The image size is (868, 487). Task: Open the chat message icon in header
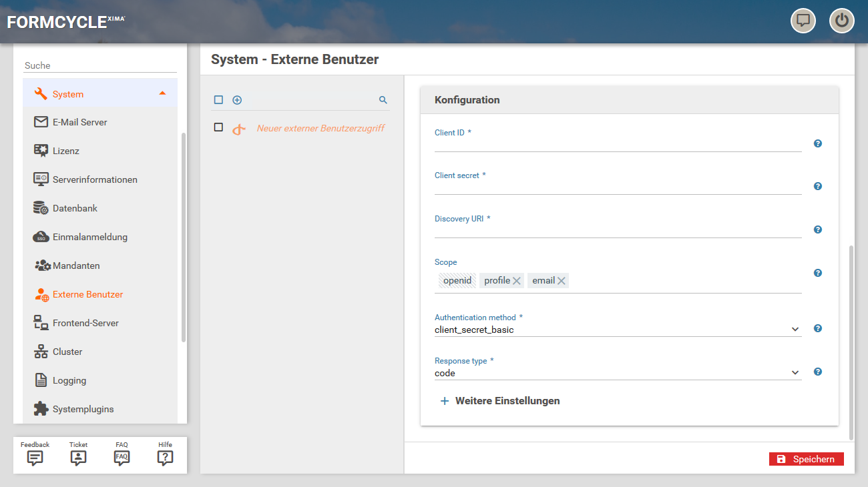pyautogui.click(x=803, y=21)
